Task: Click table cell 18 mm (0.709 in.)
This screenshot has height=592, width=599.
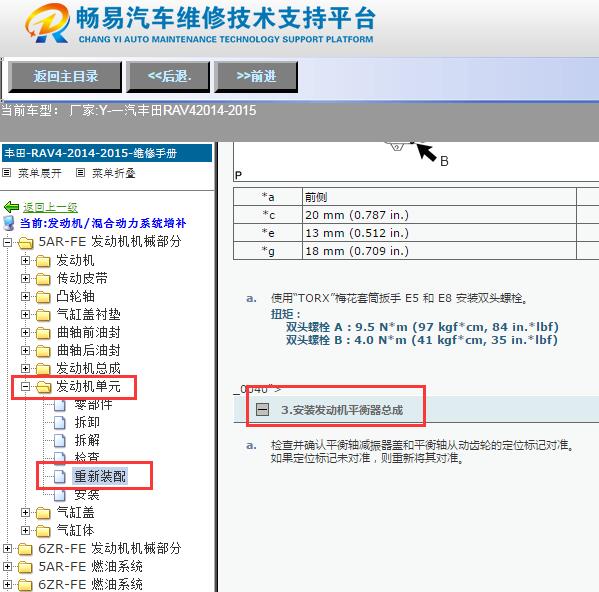Action: (439, 251)
